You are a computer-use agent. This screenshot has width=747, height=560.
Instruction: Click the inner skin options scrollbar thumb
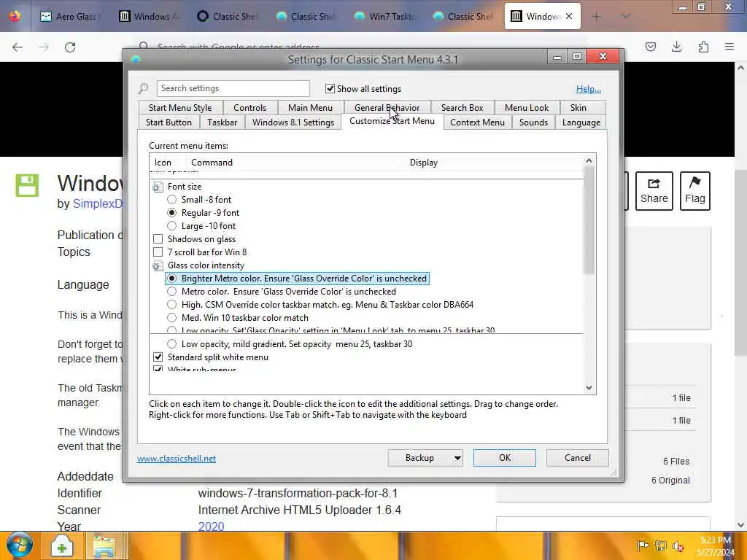[x=589, y=220]
